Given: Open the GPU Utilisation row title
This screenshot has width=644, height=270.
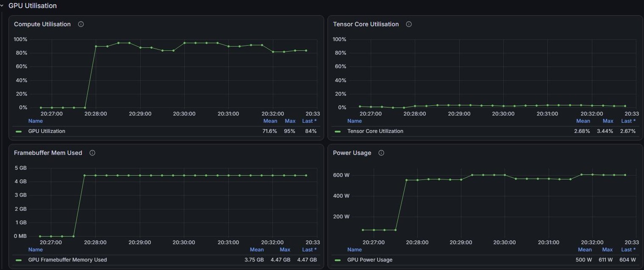Looking at the screenshot, I should point(33,6).
